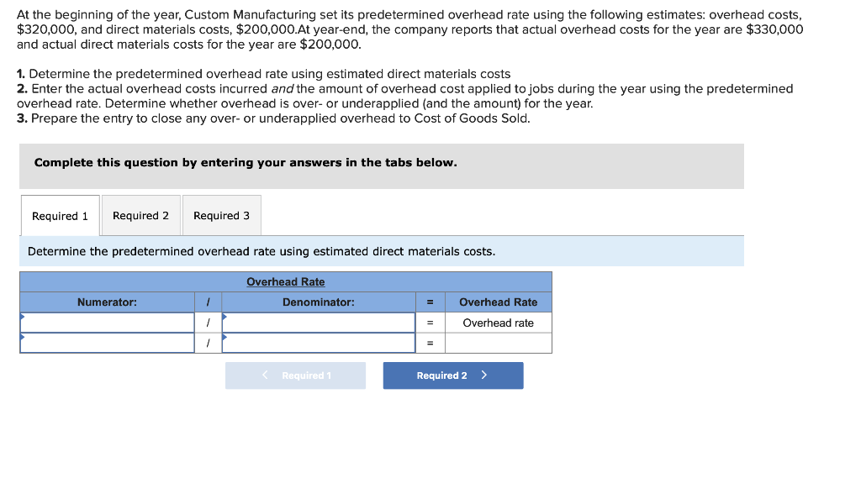Click the Required 2 navigation button
Image resolution: width=861 pixels, height=504 pixels.
click(x=452, y=375)
